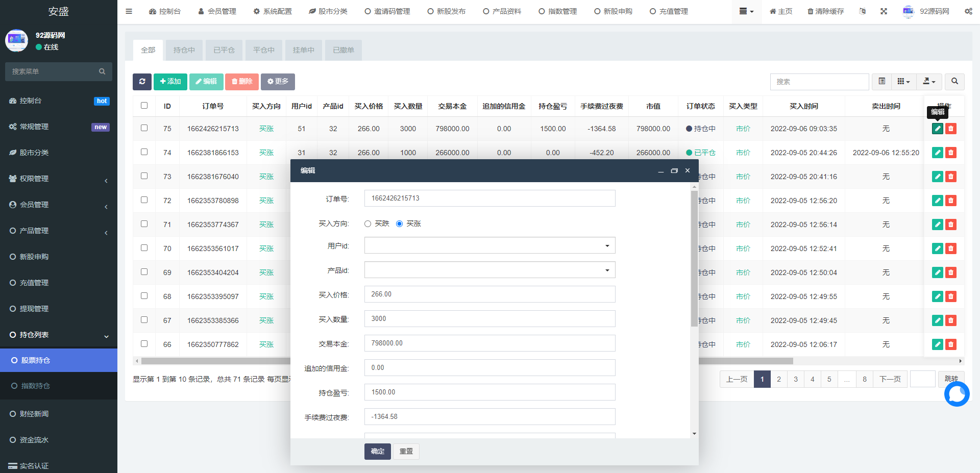Toggle card view icon in table toolbar

[881, 82]
